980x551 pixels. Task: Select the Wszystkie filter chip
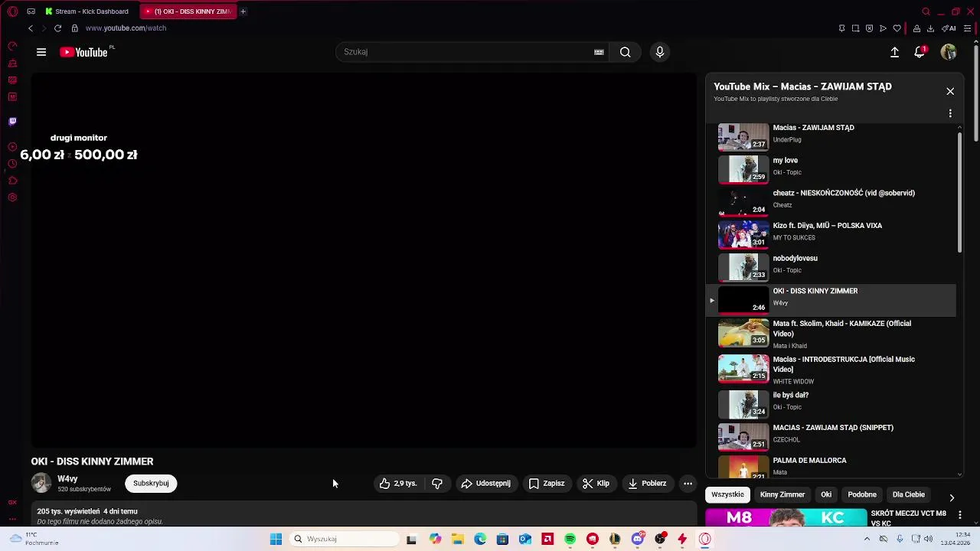click(x=727, y=494)
